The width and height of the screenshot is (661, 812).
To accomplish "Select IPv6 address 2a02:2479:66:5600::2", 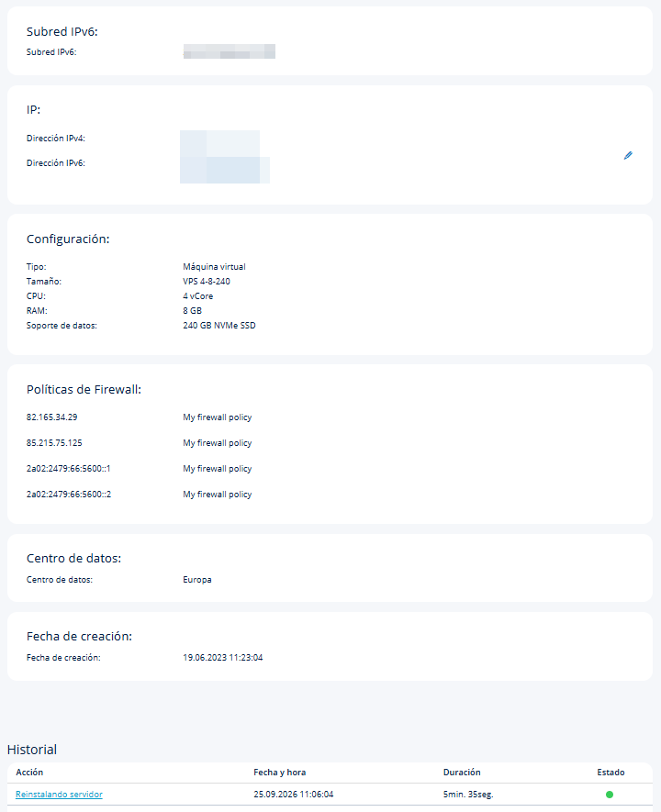I will tap(69, 494).
